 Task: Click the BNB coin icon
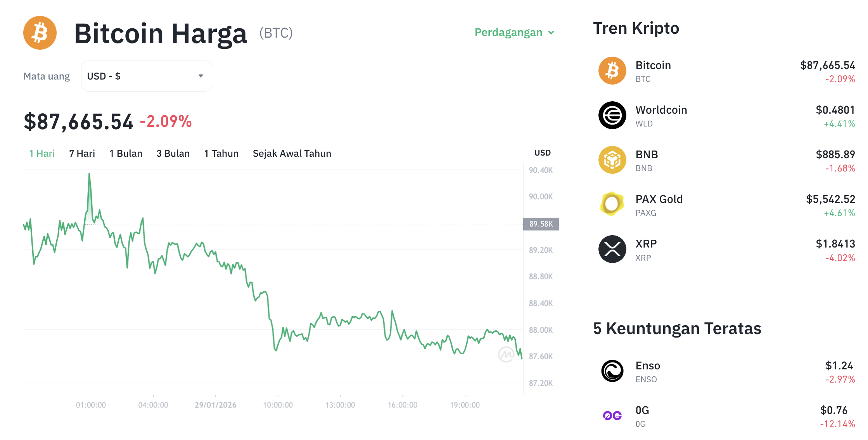612,160
